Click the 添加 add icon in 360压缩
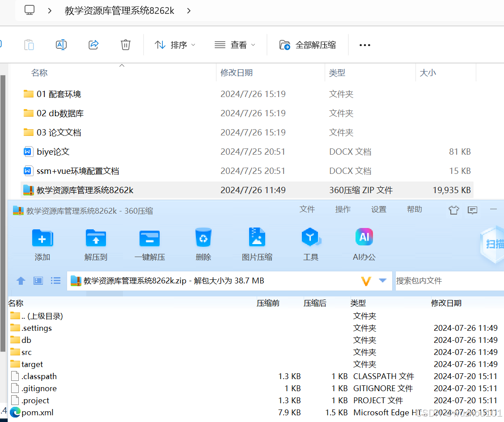 point(42,238)
